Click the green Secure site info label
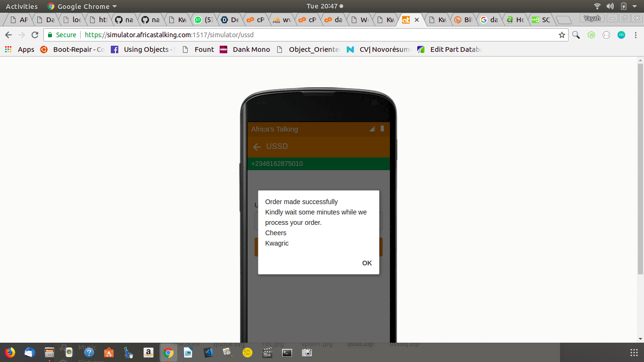Viewport: 644px width, 362px height. (x=62, y=35)
